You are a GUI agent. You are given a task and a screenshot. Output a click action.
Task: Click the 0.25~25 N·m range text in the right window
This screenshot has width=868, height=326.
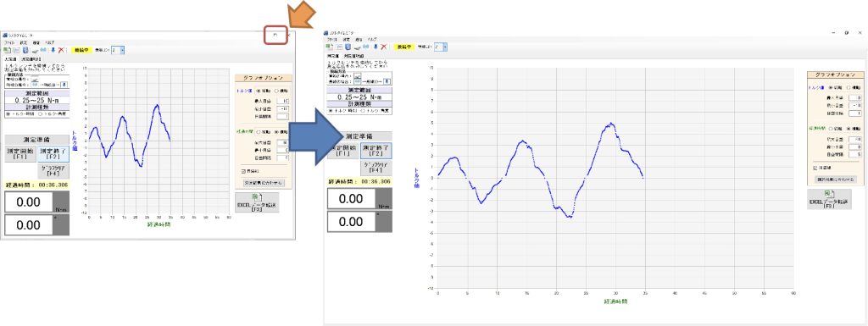click(x=359, y=97)
